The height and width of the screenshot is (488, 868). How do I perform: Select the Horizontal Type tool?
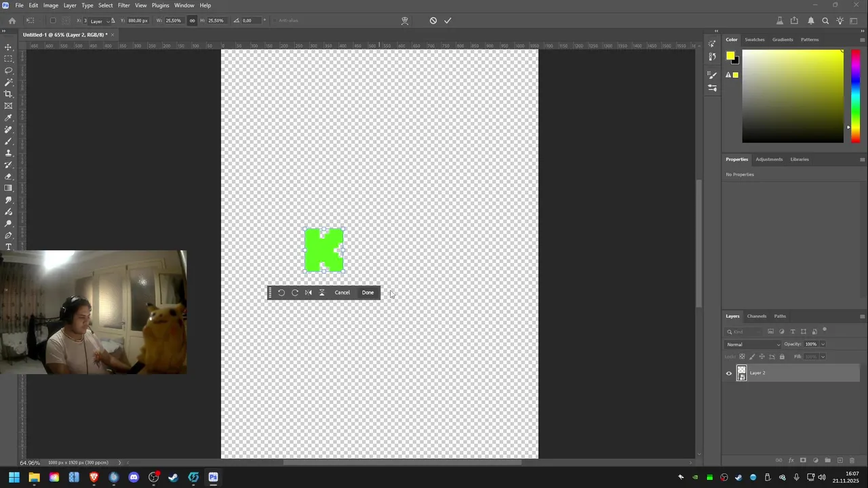pyautogui.click(x=8, y=247)
